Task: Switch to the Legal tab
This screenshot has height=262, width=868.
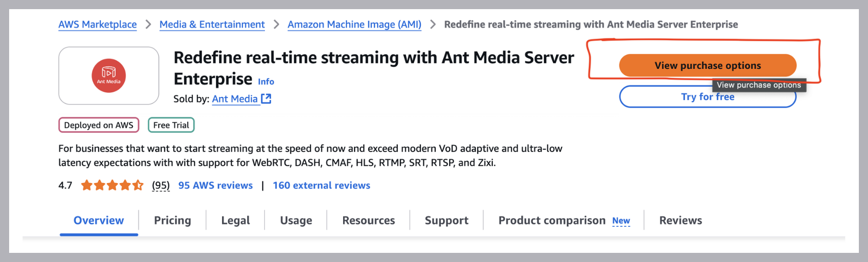Action: pos(236,220)
